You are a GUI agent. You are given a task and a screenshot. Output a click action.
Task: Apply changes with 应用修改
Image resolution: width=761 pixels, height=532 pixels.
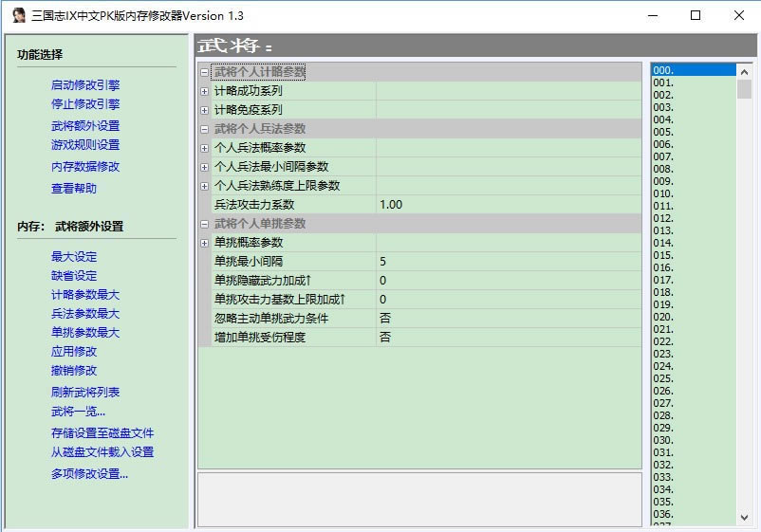point(74,352)
